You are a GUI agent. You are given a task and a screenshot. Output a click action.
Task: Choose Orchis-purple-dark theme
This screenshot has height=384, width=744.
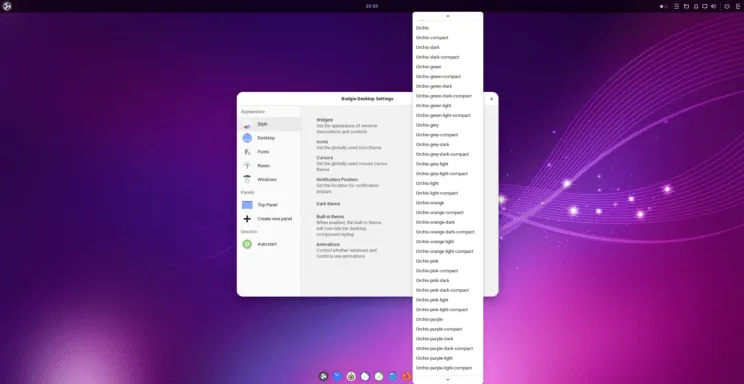click(x=448, y=339)
